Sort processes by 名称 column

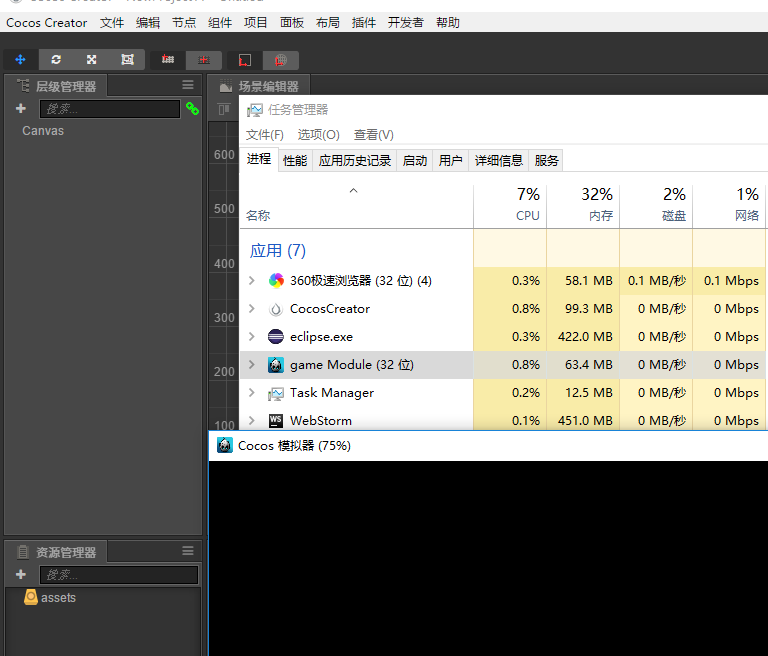[x=356, y=206]
